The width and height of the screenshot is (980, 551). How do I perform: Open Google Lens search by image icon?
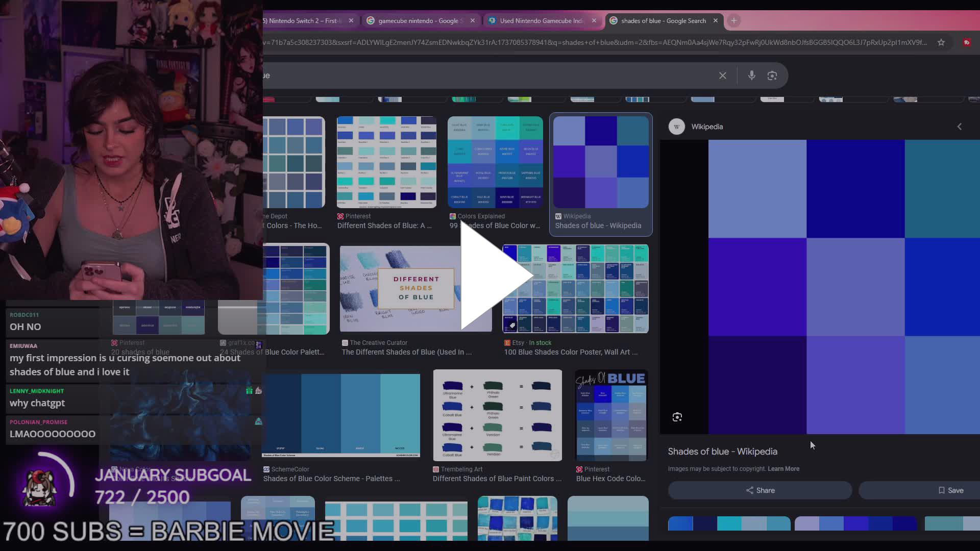[772, 76]
